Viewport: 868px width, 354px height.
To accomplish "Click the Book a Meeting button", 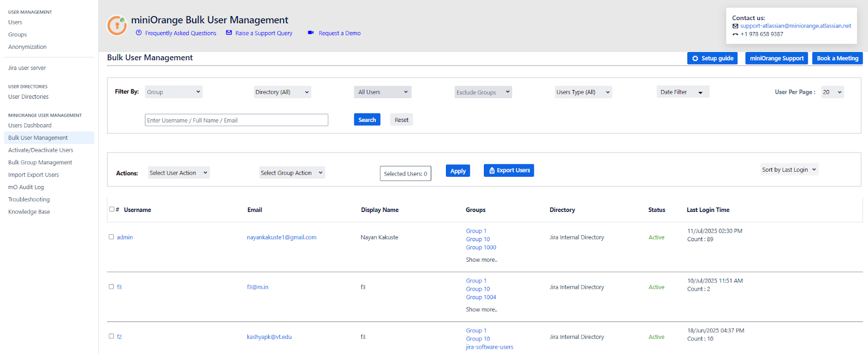I will [x=837, y=59].
